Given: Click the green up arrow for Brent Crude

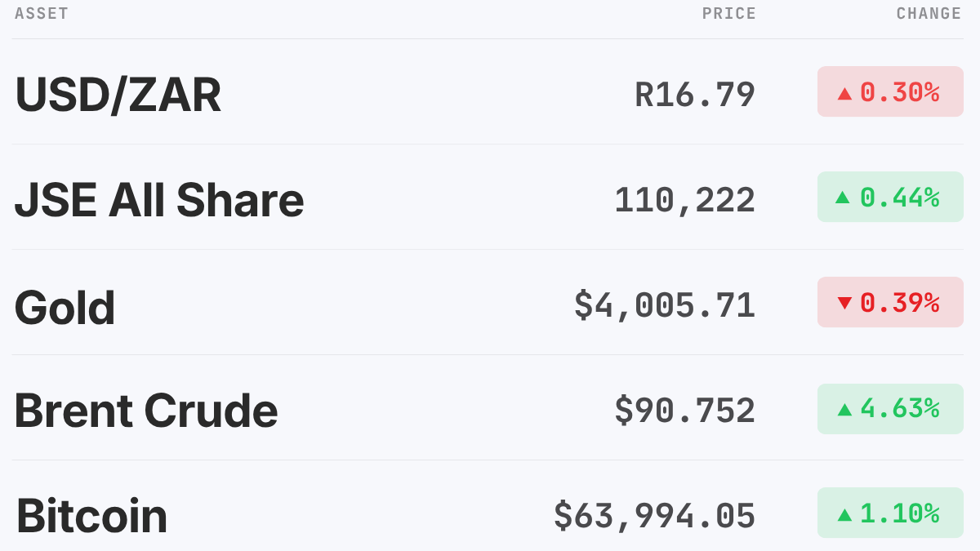Looking at the screenshot, I should (844, 409).
